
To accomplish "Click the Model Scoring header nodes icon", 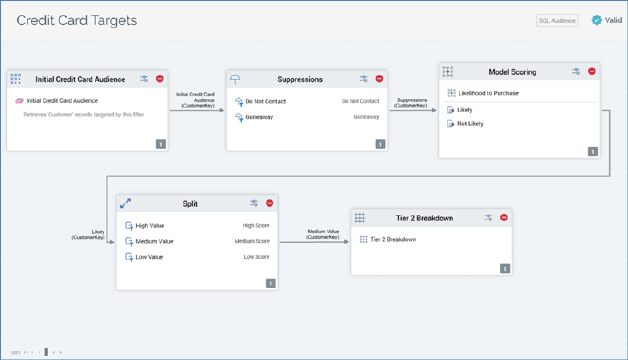I will coord(448,72).
